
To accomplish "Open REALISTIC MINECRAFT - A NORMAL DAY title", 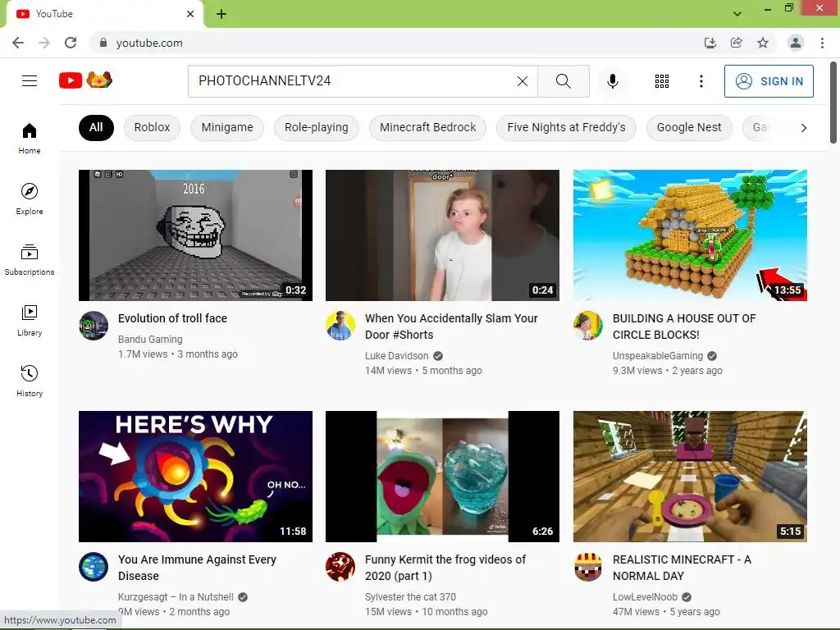I will [x=682, y=568].
